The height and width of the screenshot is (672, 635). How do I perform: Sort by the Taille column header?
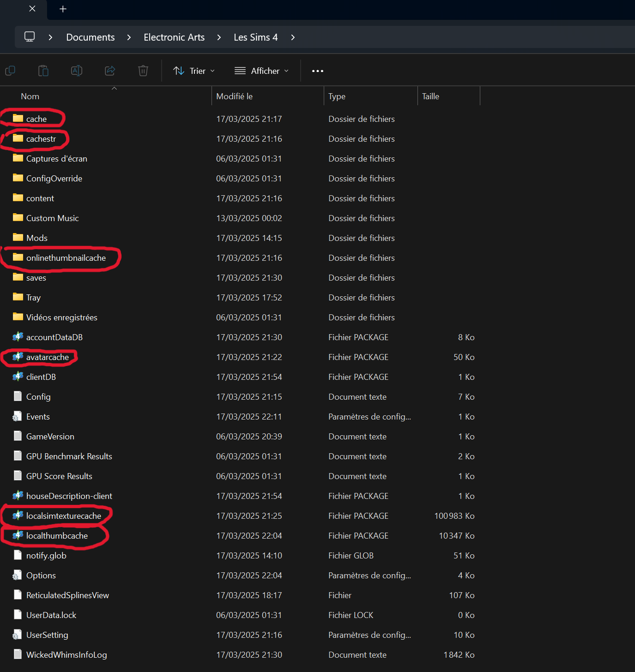(x=430, y=96)
